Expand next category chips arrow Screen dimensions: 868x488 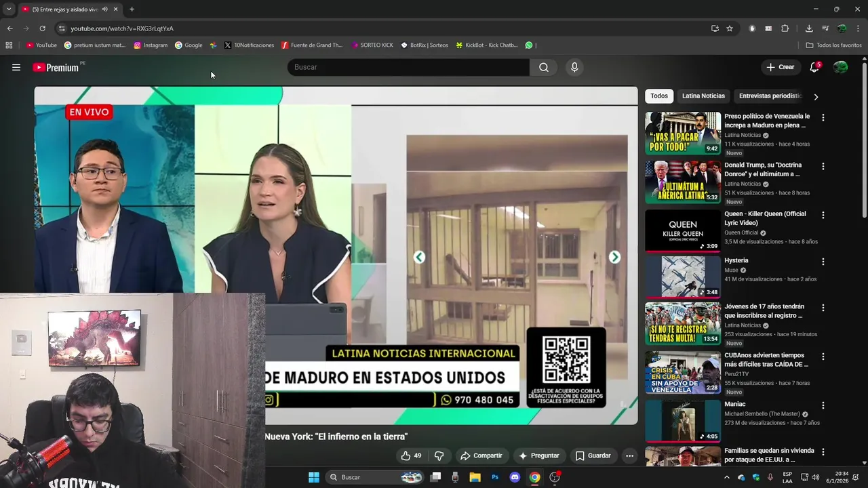click(816, 97)
